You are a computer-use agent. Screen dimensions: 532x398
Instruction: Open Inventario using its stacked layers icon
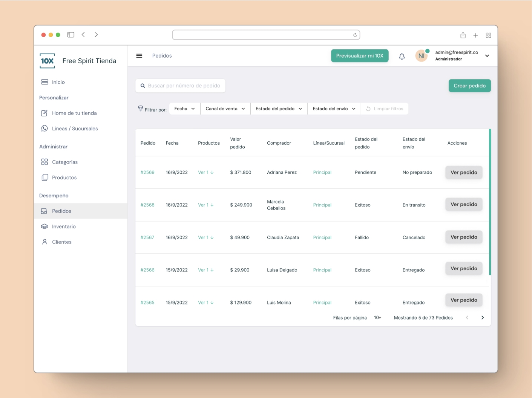point(45,226)
